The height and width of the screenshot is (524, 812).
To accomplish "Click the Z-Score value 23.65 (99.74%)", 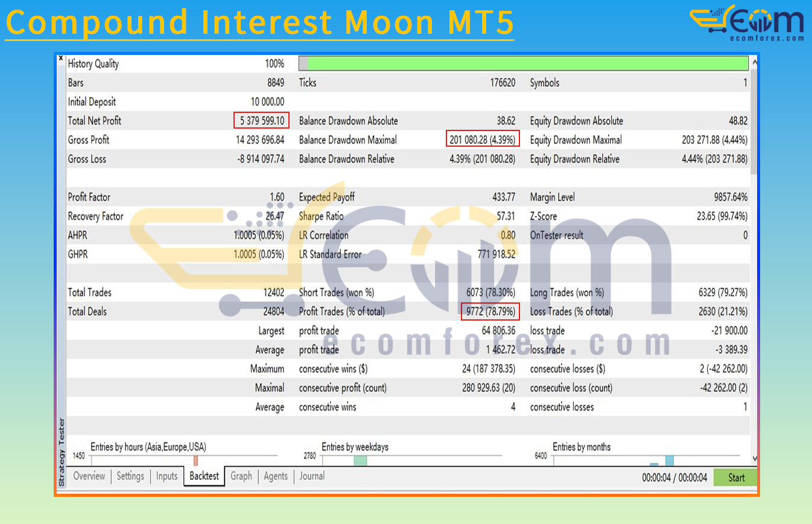I will tap(722, 216).
